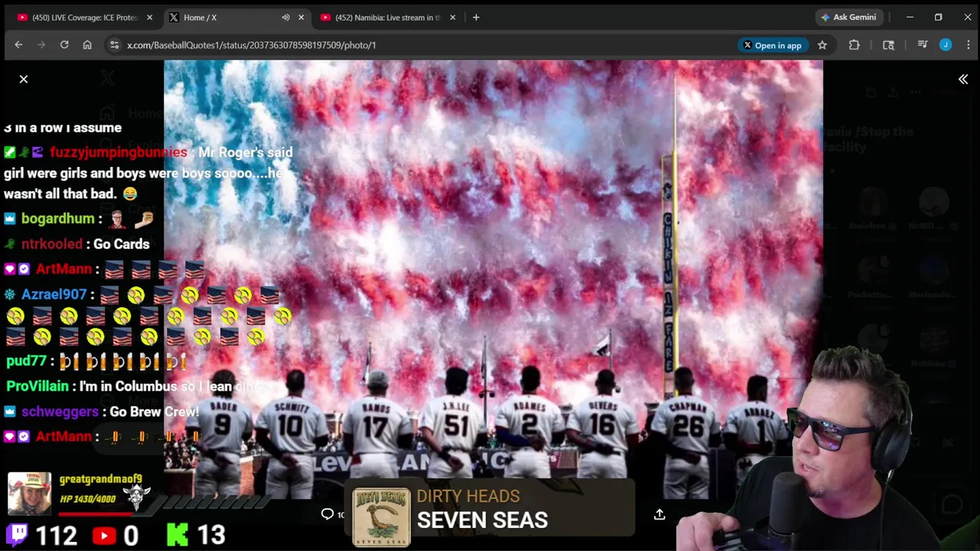The width and height of the screenshot is (980, 551).
Task: Click the share icon below photo
Action: click(659, 514)
